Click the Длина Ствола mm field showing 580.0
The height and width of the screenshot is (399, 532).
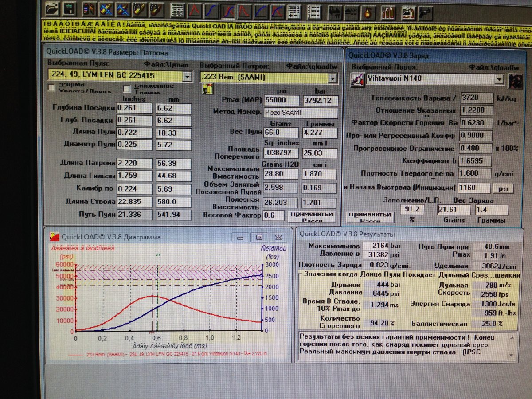click(174, 203)
